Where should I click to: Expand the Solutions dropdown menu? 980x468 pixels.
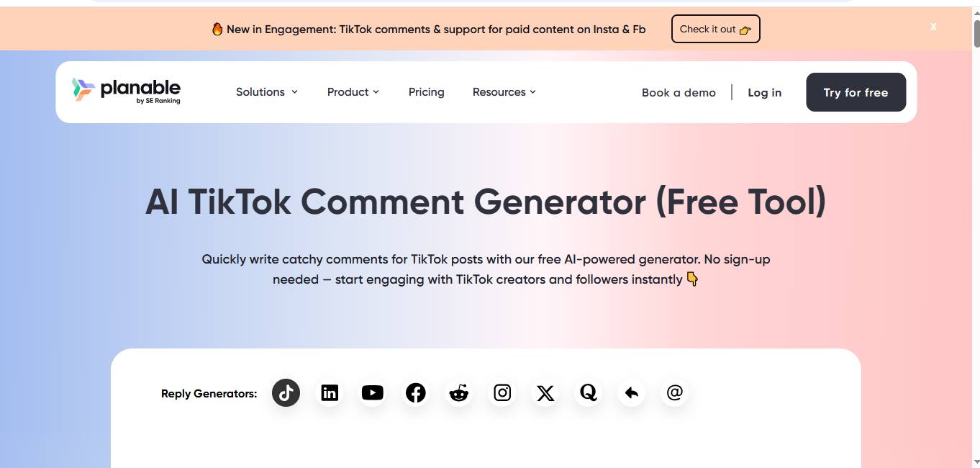(267, 92)
